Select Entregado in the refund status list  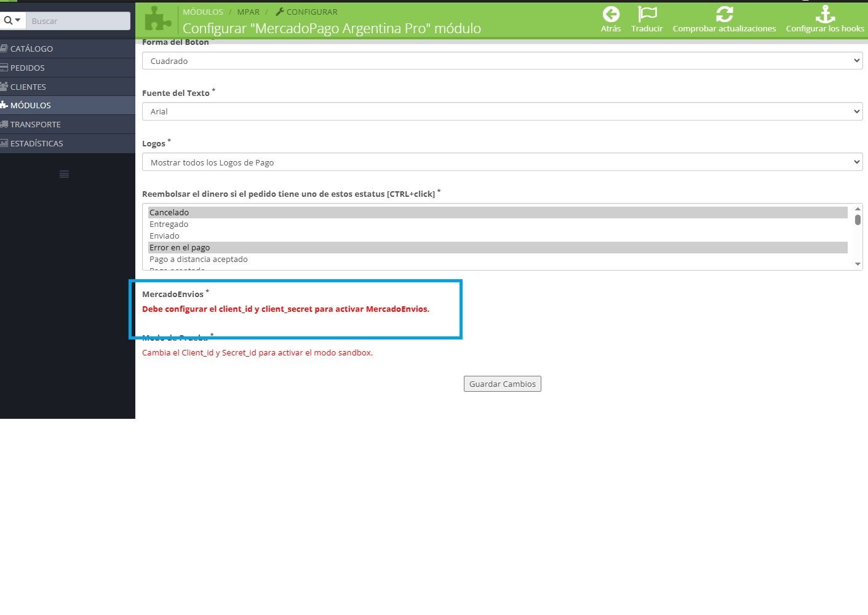click(498, 224)
